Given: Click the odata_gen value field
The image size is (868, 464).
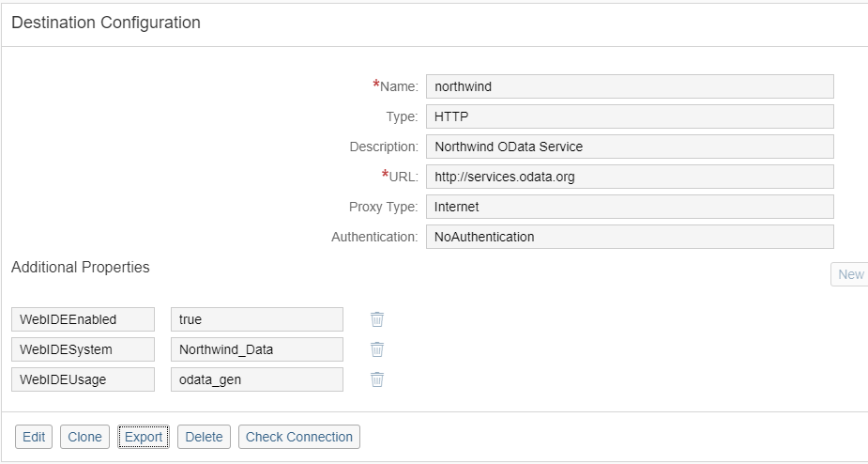Looking at the screenshot, I should click(x=257, y=379).
